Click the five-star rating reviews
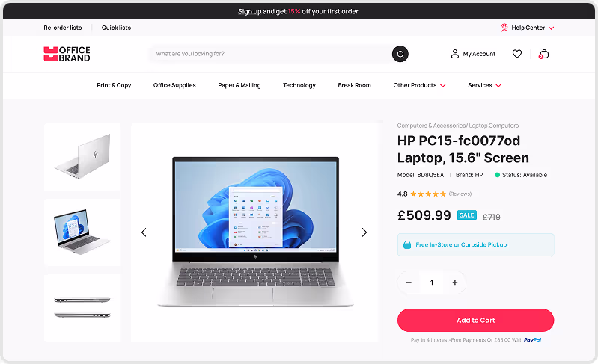Viewport: 598px width, 364px height. 428,194
